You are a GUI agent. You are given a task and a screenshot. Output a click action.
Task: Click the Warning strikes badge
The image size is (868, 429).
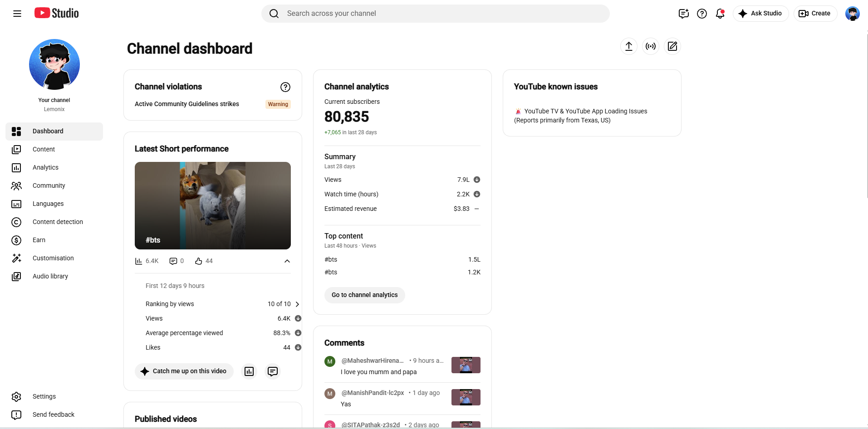(x=278, y=104)
